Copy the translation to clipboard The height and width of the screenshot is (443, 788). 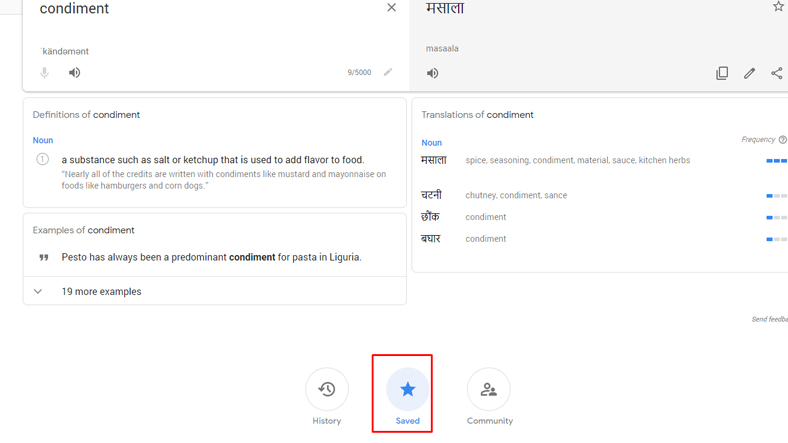click(722, 73)
